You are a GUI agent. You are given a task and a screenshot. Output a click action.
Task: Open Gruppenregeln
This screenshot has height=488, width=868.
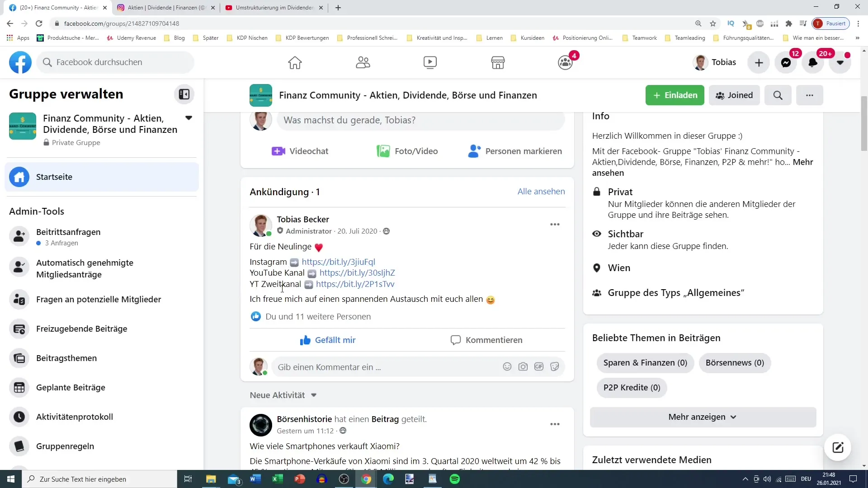coord(102,446)
